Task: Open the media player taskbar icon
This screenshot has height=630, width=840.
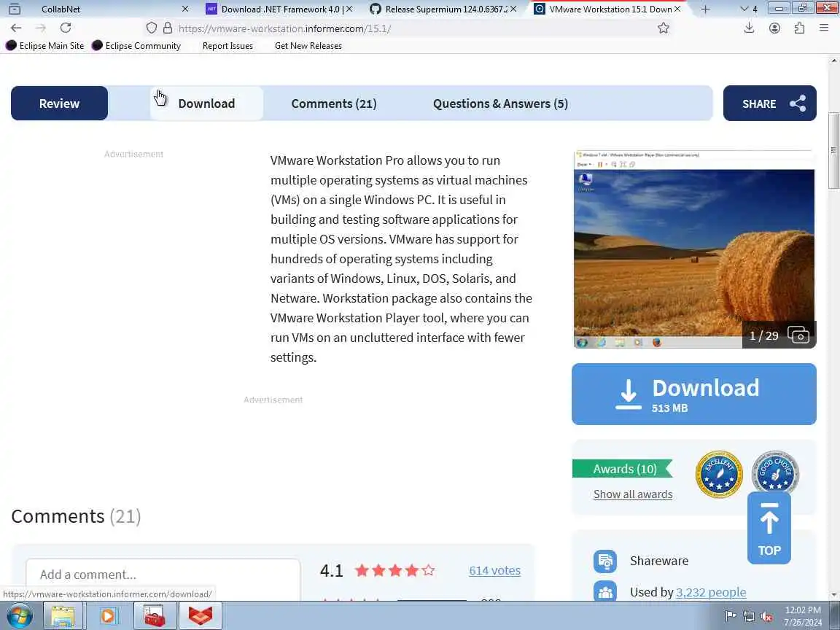Action: click(x=108, y=616)
